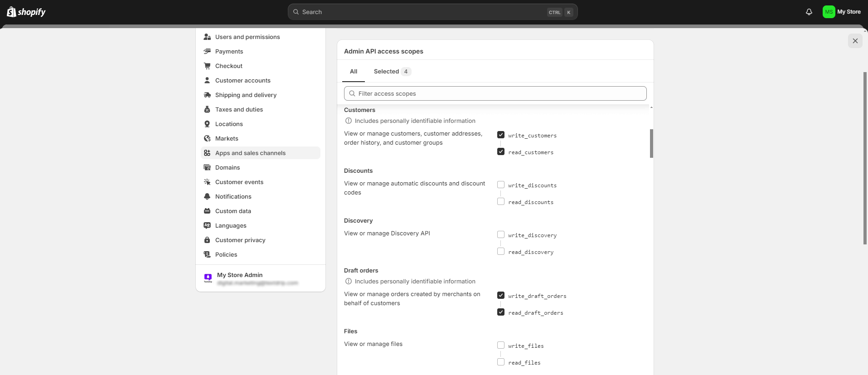The width and height of the screenshot is (868, 375).
Task: Click the My Store name in header
Action: point(849,12)
